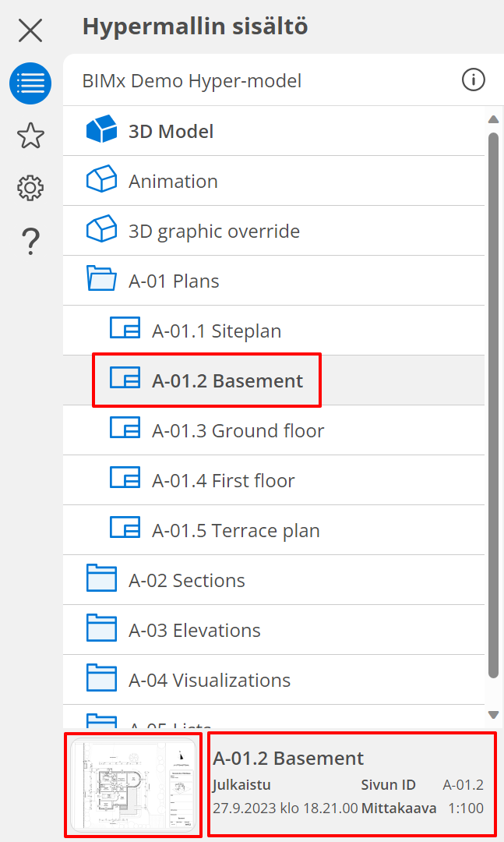Close the Hypermallin sisältö panel
Screen dimensions: 504x842
click(x=30, y=30)
